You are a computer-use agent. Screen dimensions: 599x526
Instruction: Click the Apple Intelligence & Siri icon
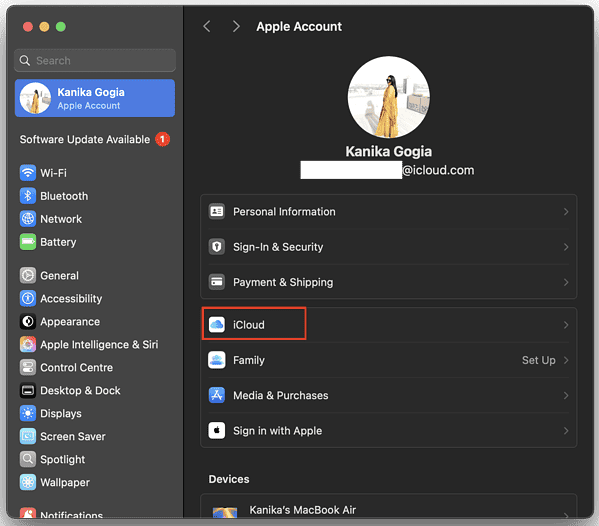point(28,344)
